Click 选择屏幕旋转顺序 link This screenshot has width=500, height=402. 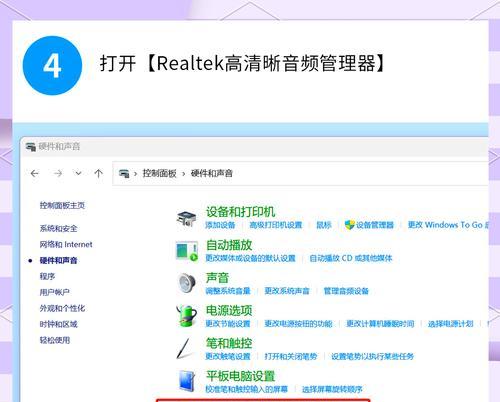[x=332, y=389]
